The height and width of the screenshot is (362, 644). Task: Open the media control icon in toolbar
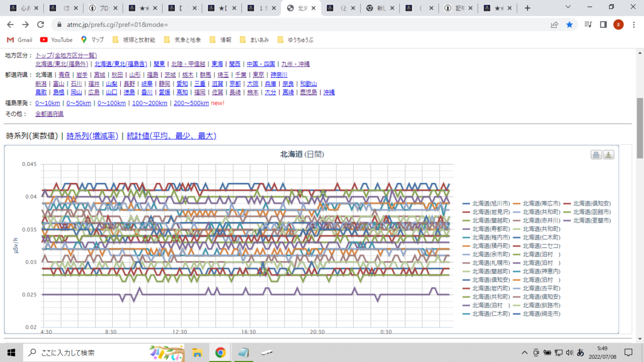click(x=589, y=25)
